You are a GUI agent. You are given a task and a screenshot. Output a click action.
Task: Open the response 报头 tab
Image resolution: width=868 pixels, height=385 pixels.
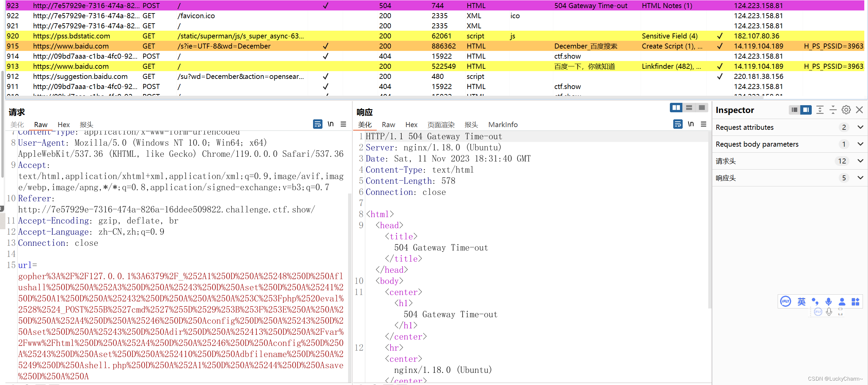tap(471, 125)
